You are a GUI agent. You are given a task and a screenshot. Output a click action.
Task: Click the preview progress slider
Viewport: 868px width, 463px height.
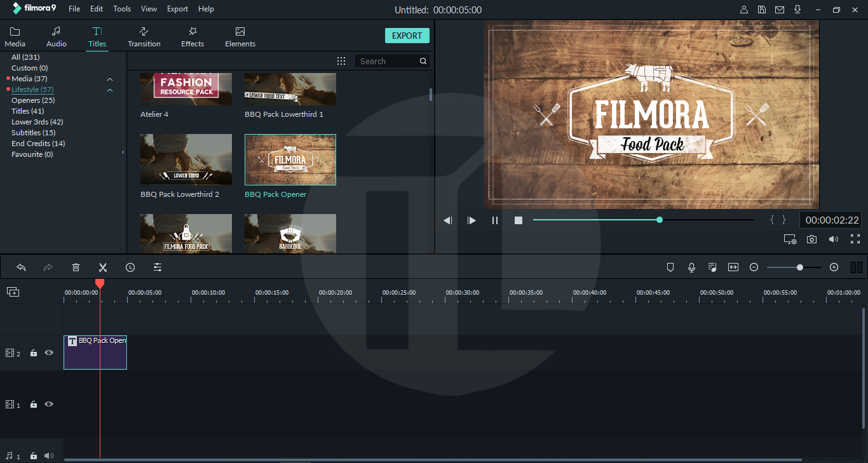click(x=643, y=220)
